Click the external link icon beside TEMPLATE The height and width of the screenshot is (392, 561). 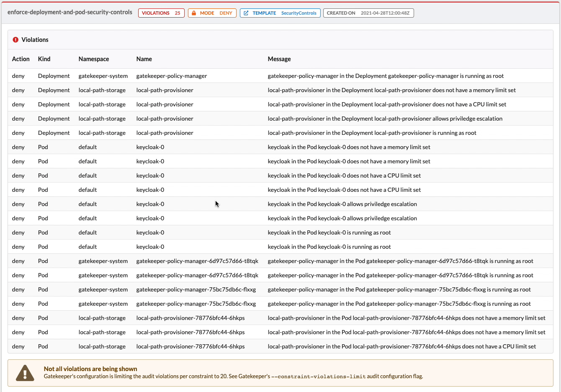coord(246,13)
